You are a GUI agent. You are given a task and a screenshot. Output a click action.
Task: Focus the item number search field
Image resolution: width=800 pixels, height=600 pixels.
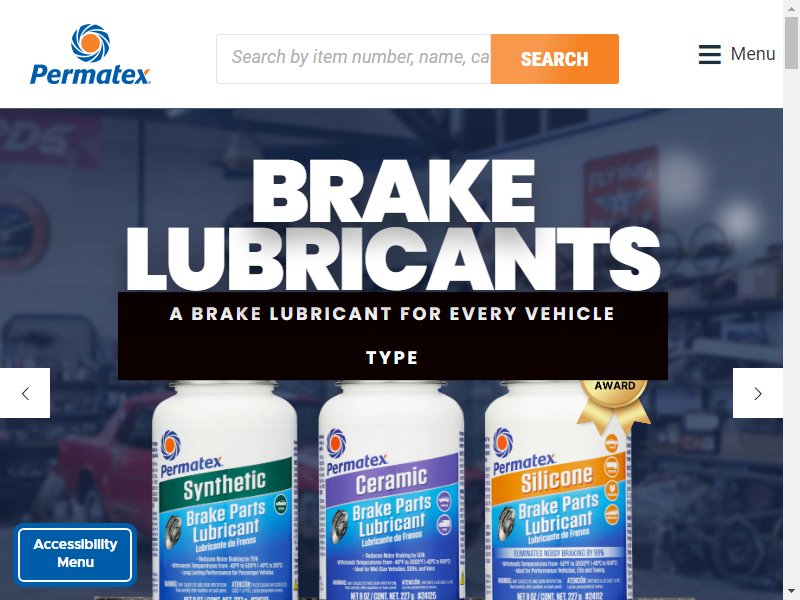pyautogui.click(x=354, y=59)
